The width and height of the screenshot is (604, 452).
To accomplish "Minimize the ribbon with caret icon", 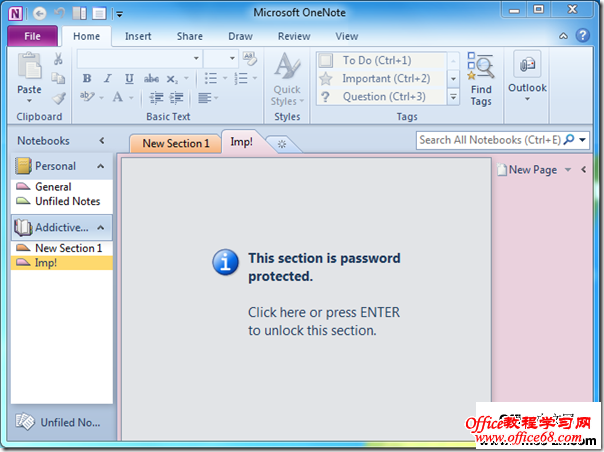I will 563,36.
